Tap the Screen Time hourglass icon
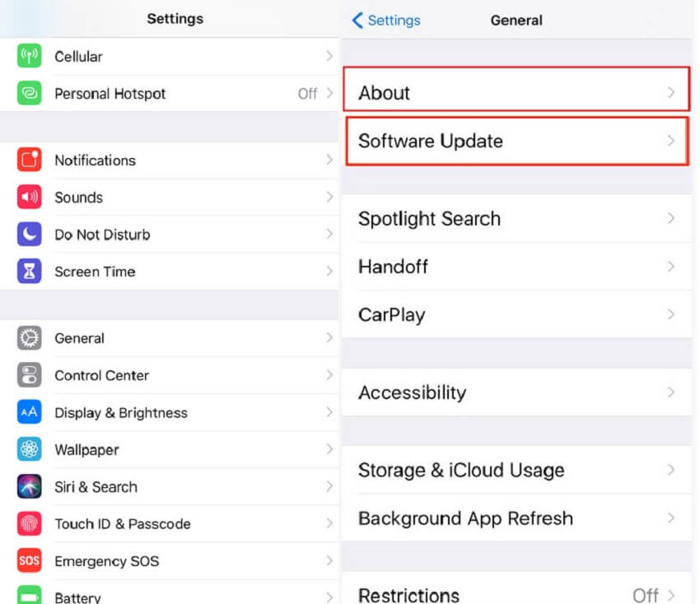700x604 pixels. click(29, 272)
